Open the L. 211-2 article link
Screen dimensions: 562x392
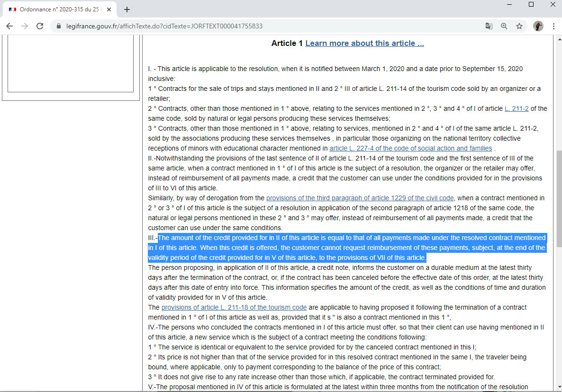coord(517,108)
